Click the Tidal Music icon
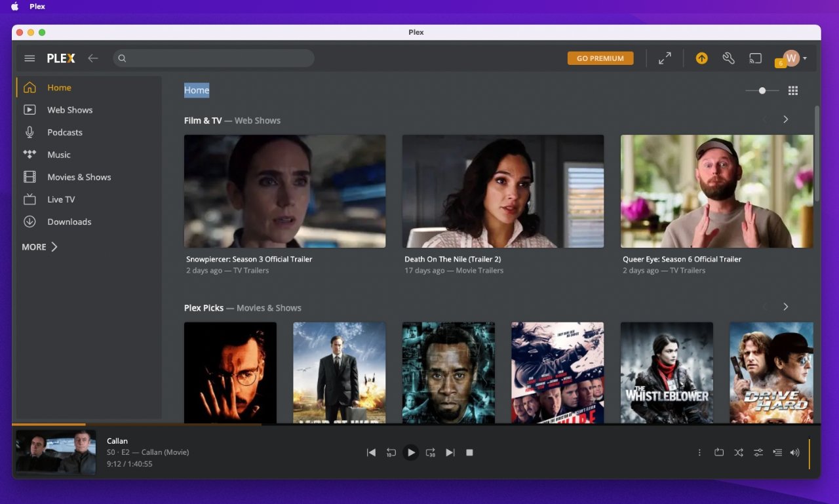This screenshot has height=504, width=839. [29, 155]
